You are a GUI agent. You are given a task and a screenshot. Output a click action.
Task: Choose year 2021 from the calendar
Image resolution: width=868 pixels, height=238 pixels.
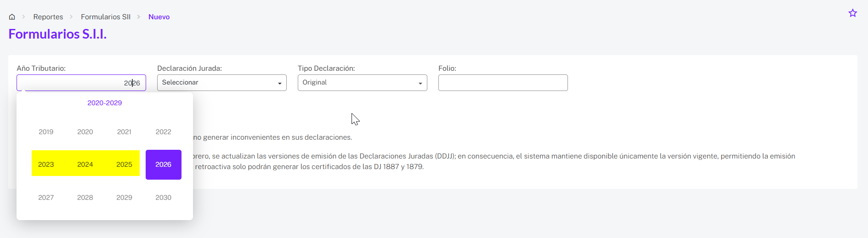coord(124,132)
